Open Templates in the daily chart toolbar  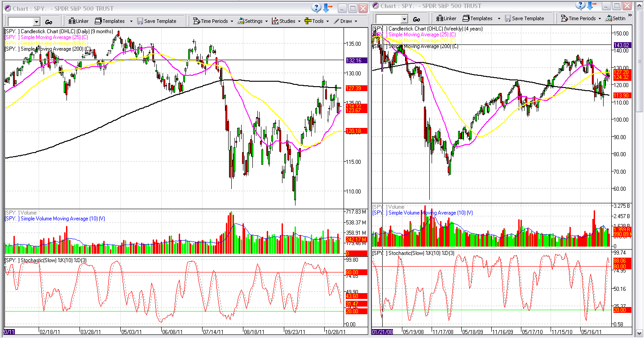point(110,21)
